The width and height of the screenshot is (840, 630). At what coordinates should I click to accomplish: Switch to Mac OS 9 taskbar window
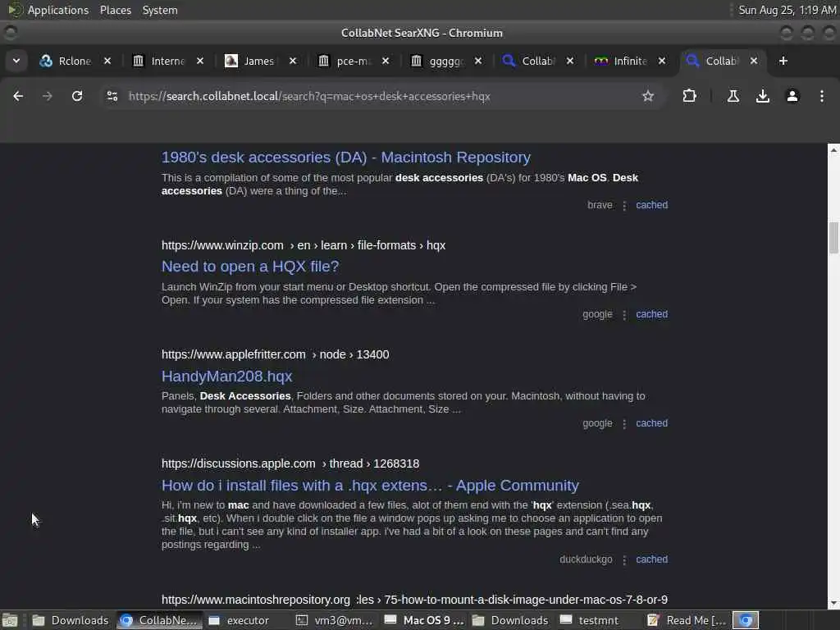pos(424,620)
